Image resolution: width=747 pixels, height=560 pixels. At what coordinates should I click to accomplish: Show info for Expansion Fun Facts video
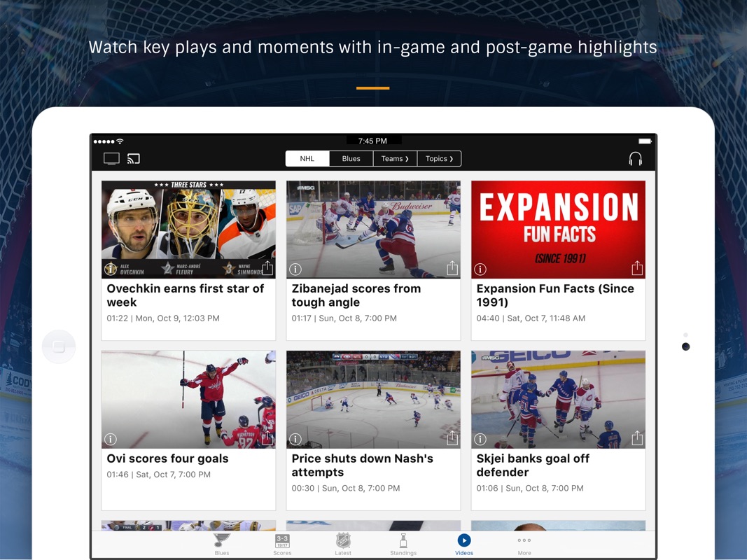coord(480,269)
